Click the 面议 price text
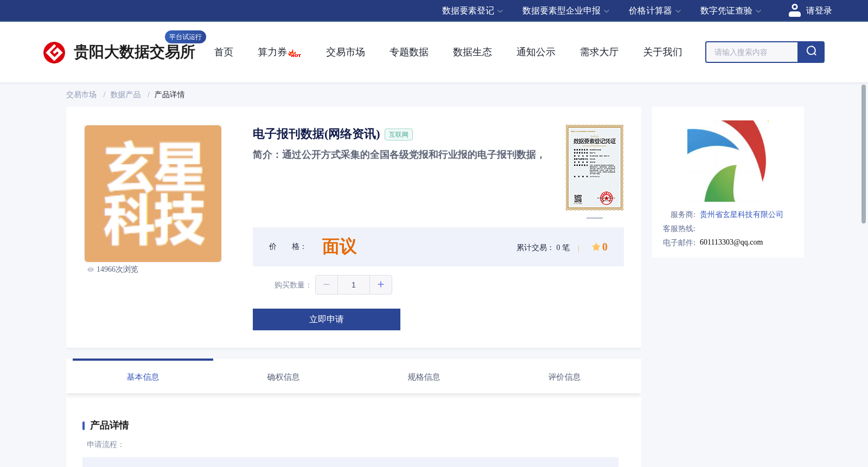Screen dimensions: 868x467 pos(339,247)
